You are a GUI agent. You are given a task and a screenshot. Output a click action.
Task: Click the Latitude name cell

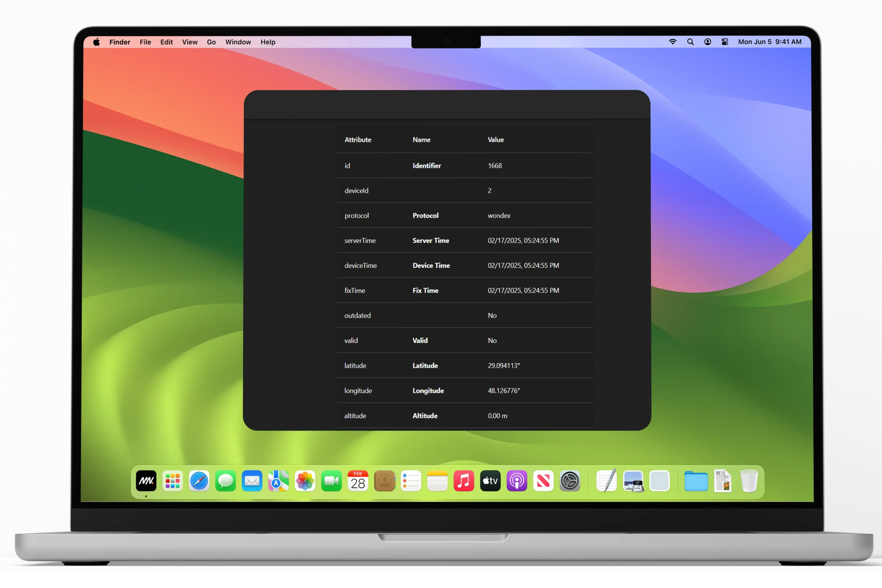[425, 365]
